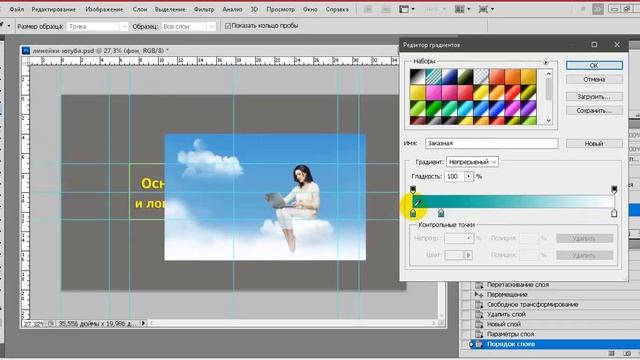Open the Просмотр menu
640x360 pixels.
[280, 9]
